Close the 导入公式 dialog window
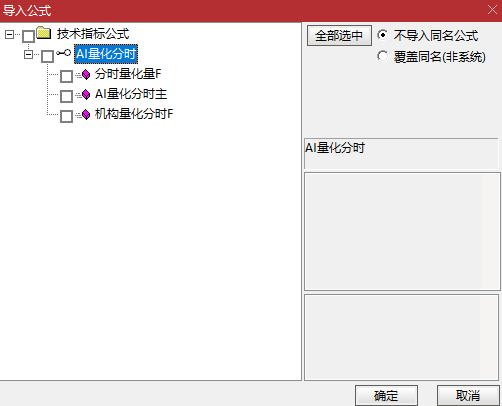 tap(492, 10)
